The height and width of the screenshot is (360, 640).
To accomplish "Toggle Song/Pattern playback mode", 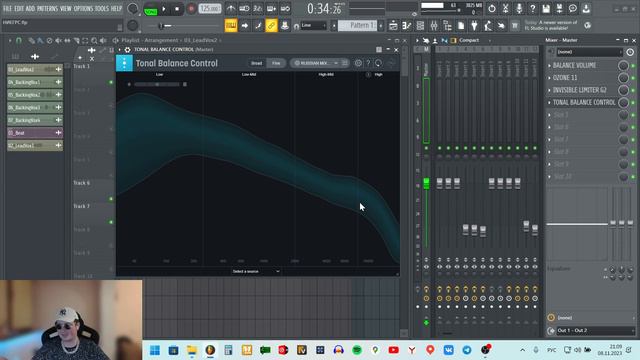I will tap(151, 9).
